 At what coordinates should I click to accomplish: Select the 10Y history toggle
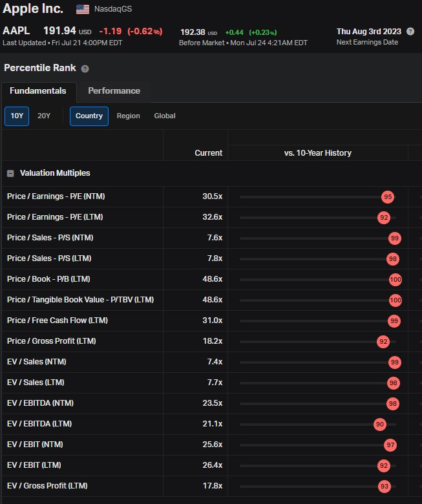click(x=17, y=116)
